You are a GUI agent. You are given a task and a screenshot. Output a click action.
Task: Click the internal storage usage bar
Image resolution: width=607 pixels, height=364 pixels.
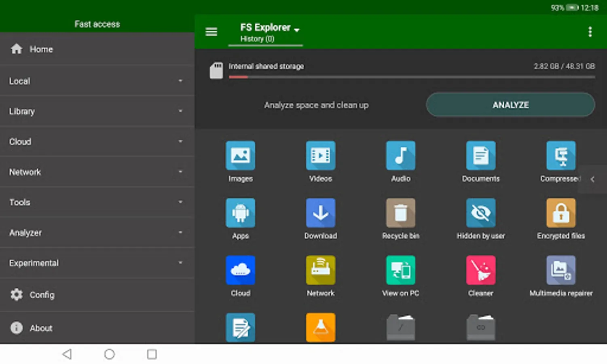[x=412, y=77]
